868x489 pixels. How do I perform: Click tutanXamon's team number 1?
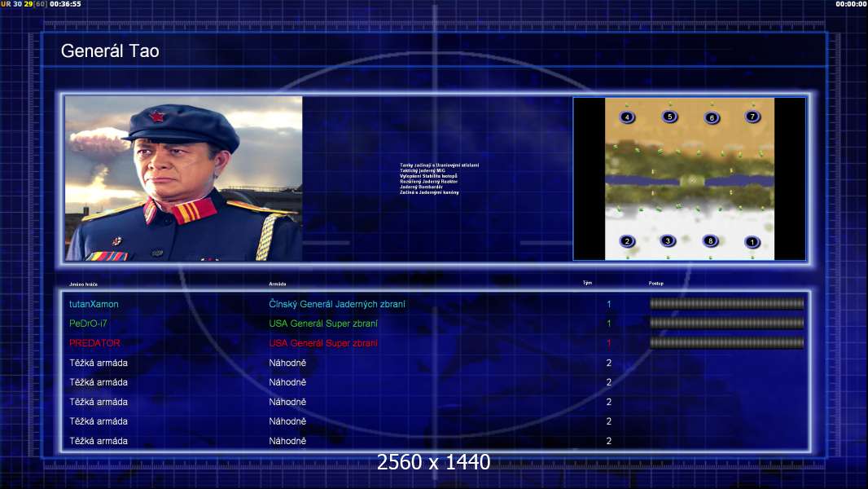pyautogui.click(x=608, y=304)
